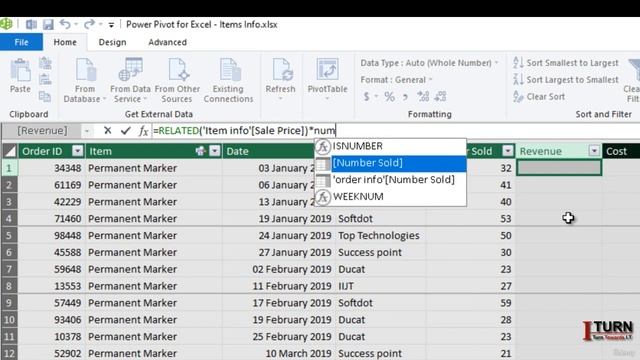640x360 pixels.
Task: Open the name box dropdown arrow
Action: (x=87, y=131)
